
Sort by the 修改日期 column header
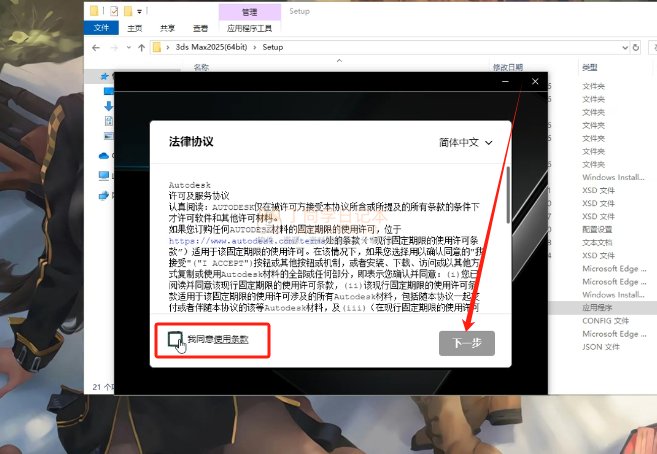pyautogui.click(x=507, y=67)
